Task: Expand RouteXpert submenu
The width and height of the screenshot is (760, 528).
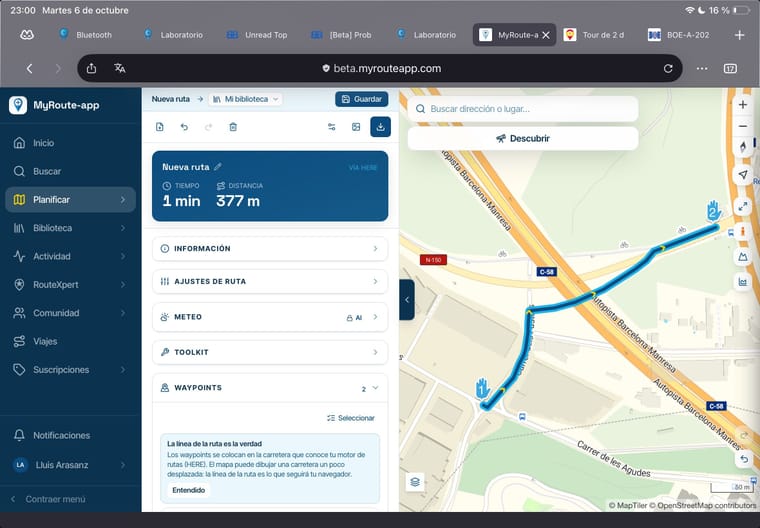Action: point(123,285)
